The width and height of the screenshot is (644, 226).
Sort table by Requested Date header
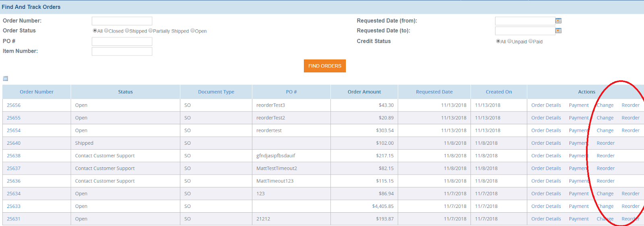click(x=434, y=92)
